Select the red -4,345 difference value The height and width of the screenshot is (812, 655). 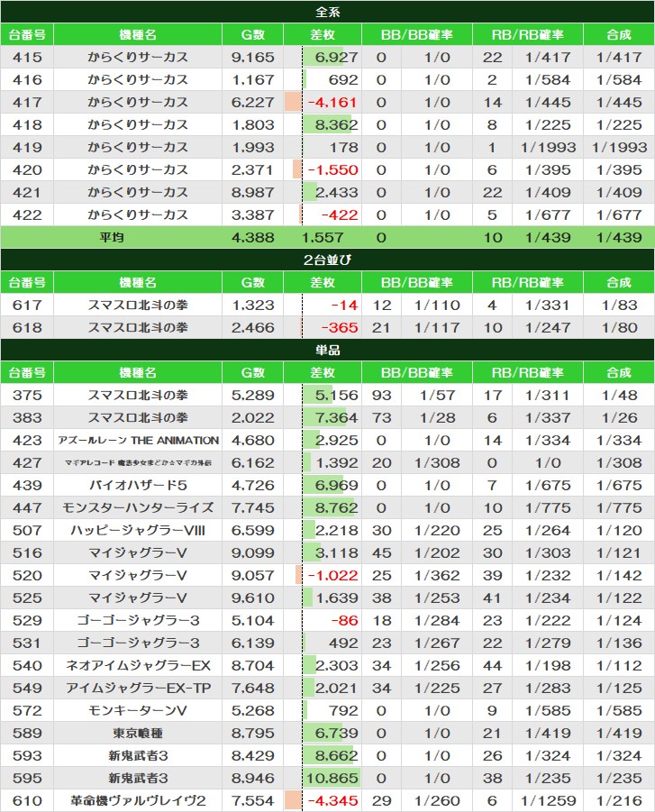(x=332, y=800)
